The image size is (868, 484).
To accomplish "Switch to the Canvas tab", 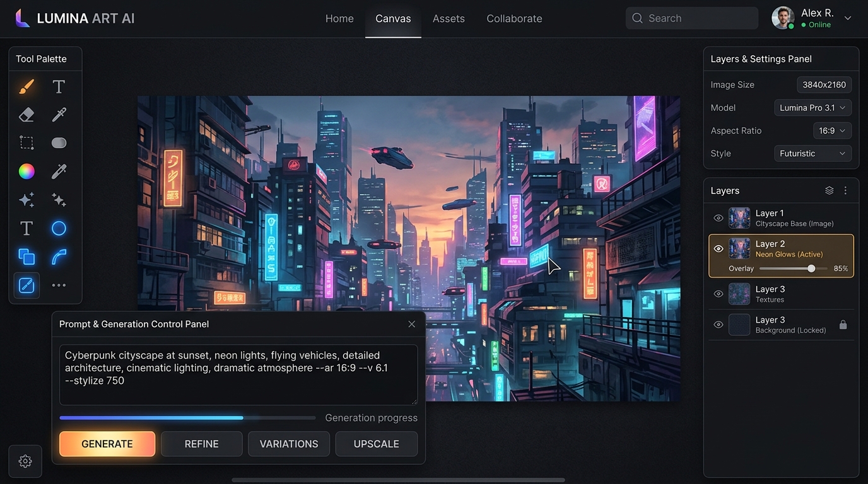I will pyautogui.click(x=393, y=18).
